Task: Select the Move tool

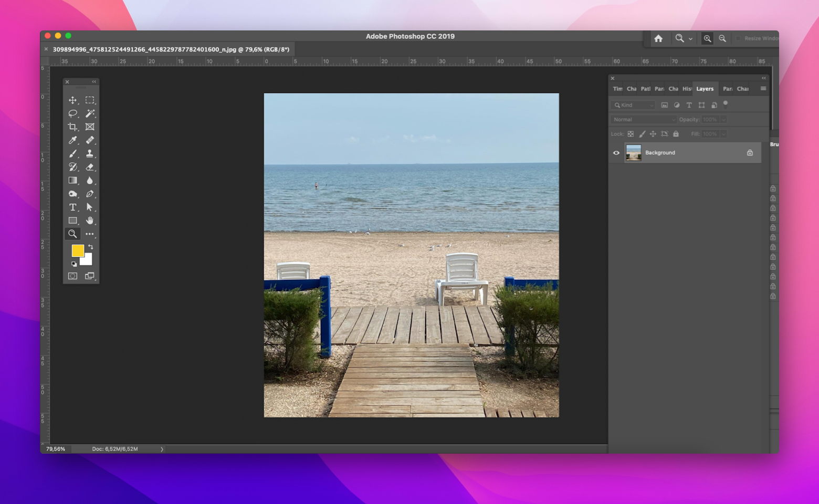Action: click(x=72, y=100)
